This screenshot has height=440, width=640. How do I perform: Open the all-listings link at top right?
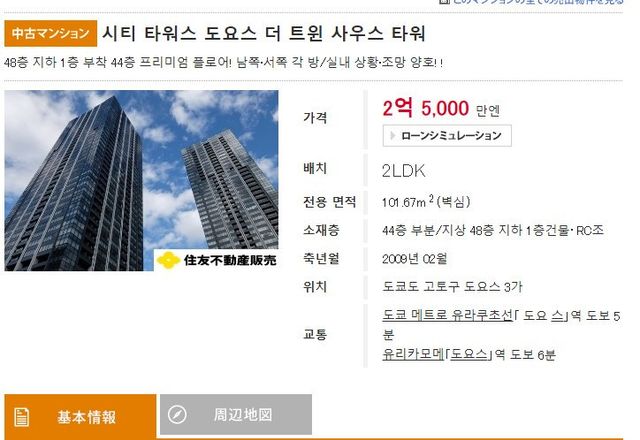tap(531, 2)
